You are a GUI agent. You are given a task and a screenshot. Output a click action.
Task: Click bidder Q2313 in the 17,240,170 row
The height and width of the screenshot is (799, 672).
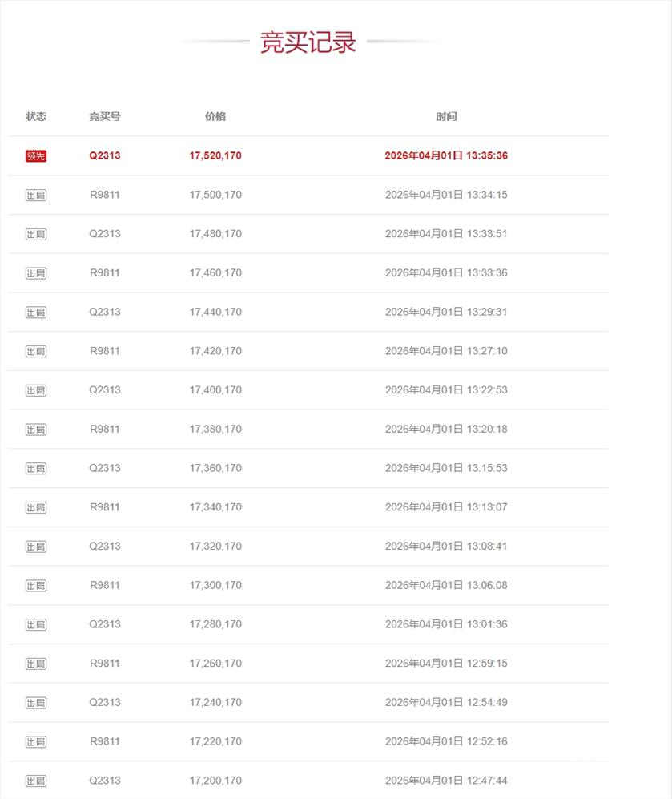point(105,703)
